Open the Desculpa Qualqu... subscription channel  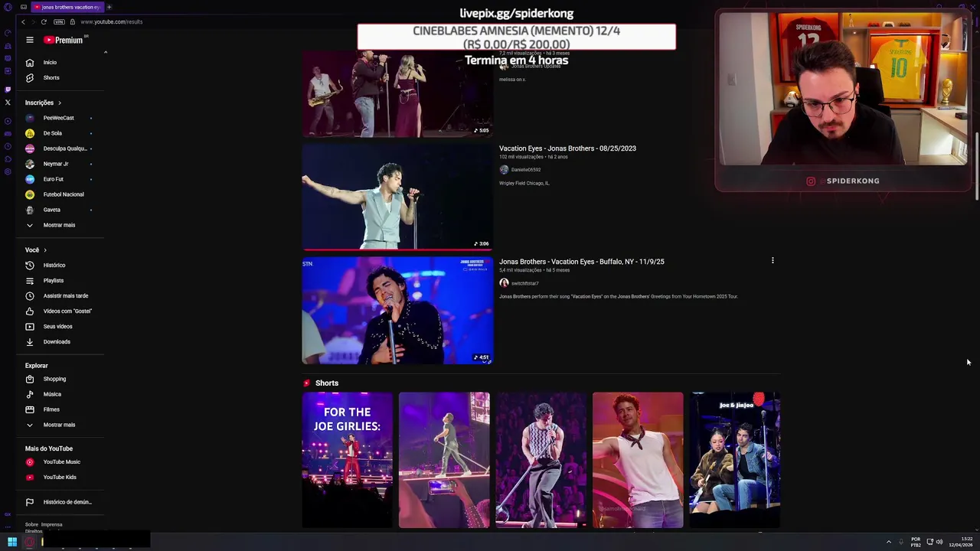(64, 148)
